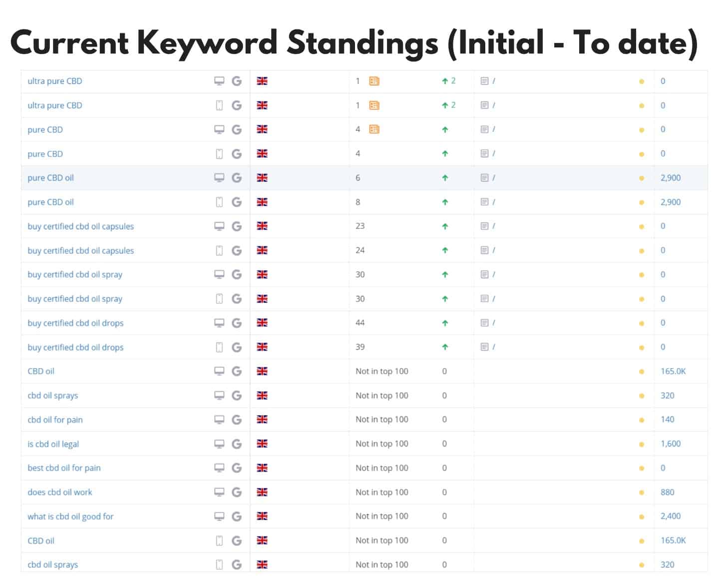Click yellow dot in what is cbd oil good for row
This screenshot has height=587, width=728.
(642, 517)
